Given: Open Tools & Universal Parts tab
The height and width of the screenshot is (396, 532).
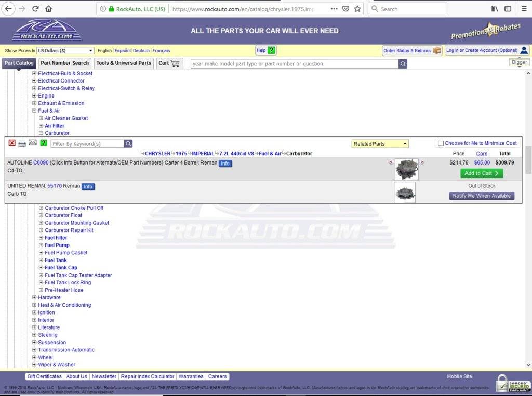Looking at the screenshot, I should point(124,63).
